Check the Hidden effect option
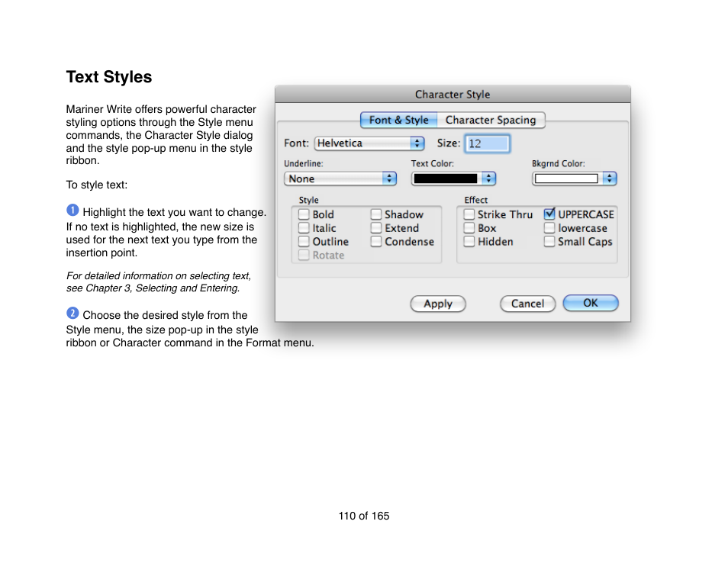 tap(469, 241)
